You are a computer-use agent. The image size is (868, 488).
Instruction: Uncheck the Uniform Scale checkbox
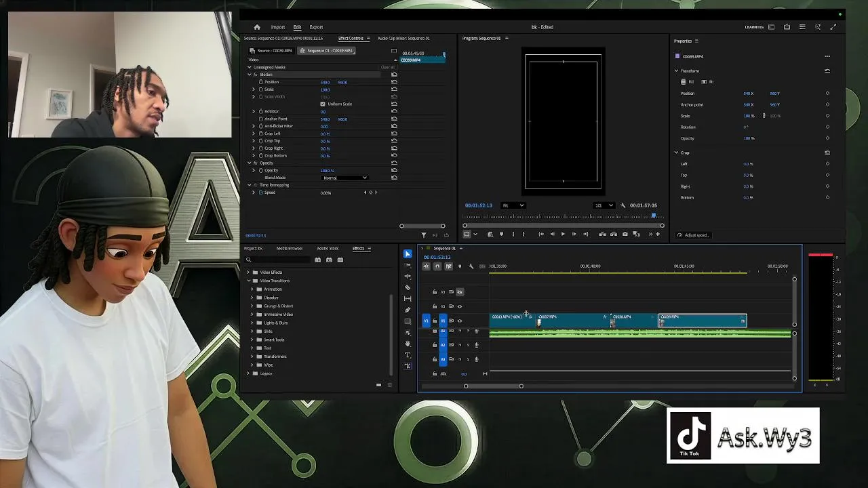pos(323,104)
